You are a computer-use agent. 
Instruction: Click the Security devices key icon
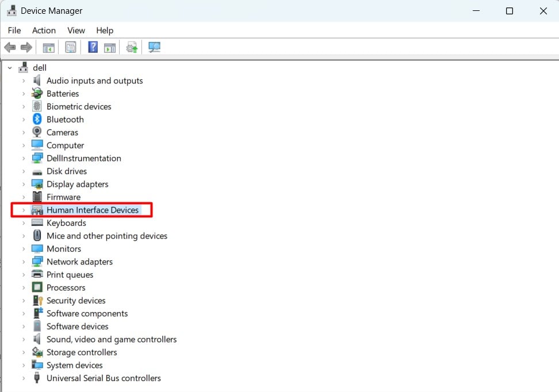(37, 301)
